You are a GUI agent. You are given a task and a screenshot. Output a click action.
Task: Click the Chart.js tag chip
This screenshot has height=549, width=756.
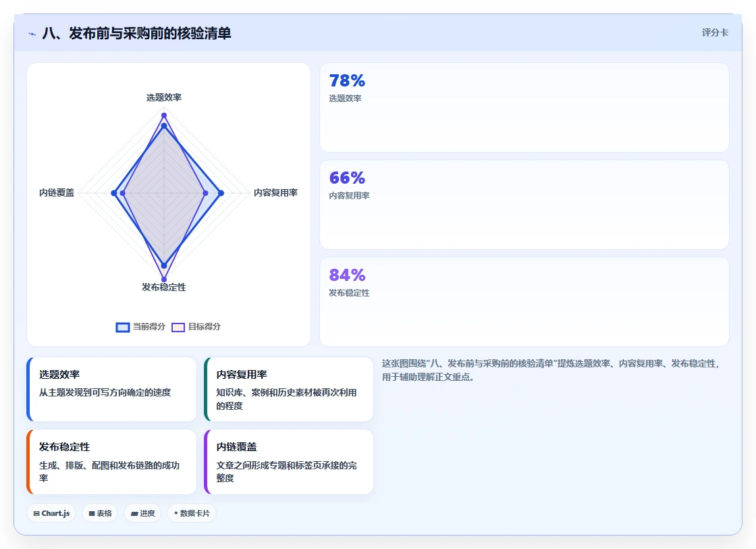51,513
